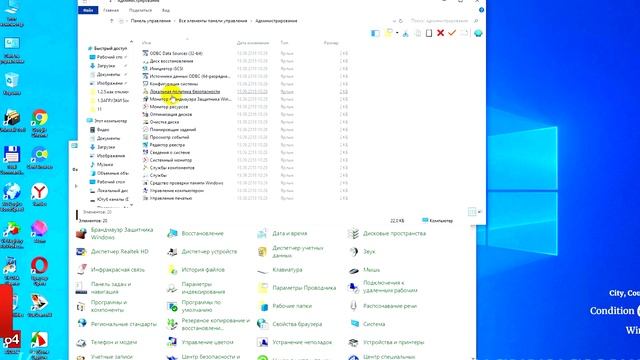This screenshot has height=360, width=640.
Task: Open Диспетчер Realtek HD in Control Panel
Action: pos(119,252)
